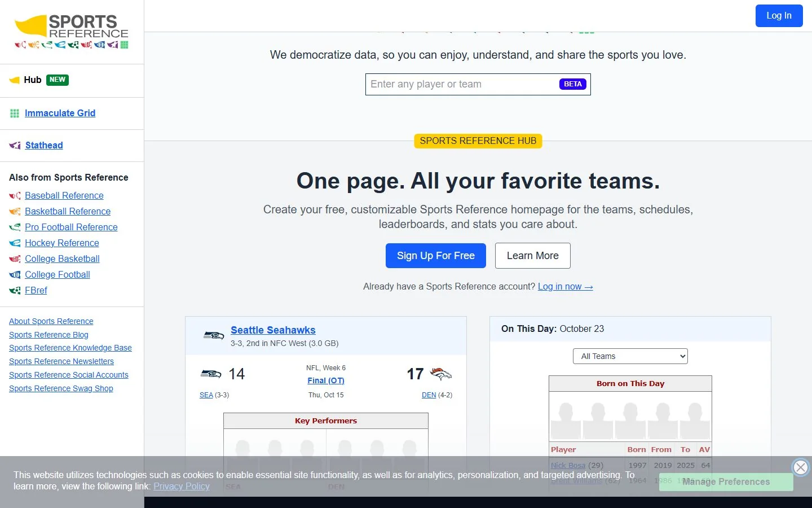Open Sports Reference Knowledge Base
The image size is (812, 508).
pyautogui.click(x=70, y=348)
